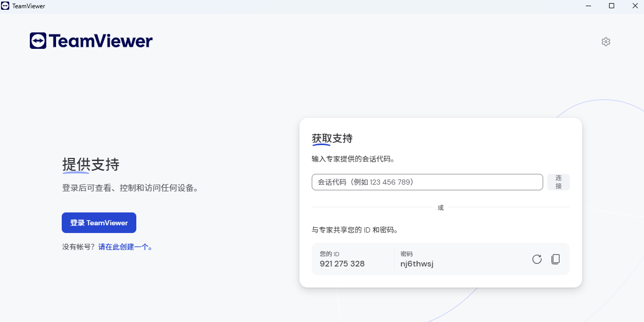
Task: Click the 登录 TeamViewer sign-in button
Action: [x=99, y=223]
